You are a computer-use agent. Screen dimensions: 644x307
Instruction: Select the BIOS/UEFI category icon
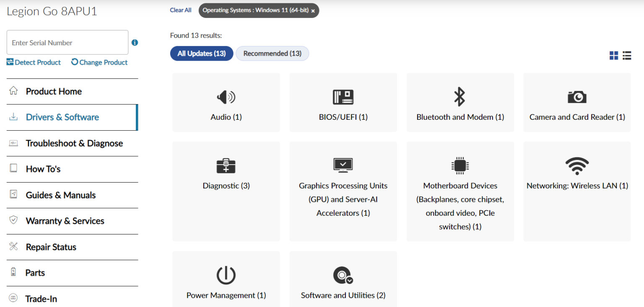pos(343,102)
